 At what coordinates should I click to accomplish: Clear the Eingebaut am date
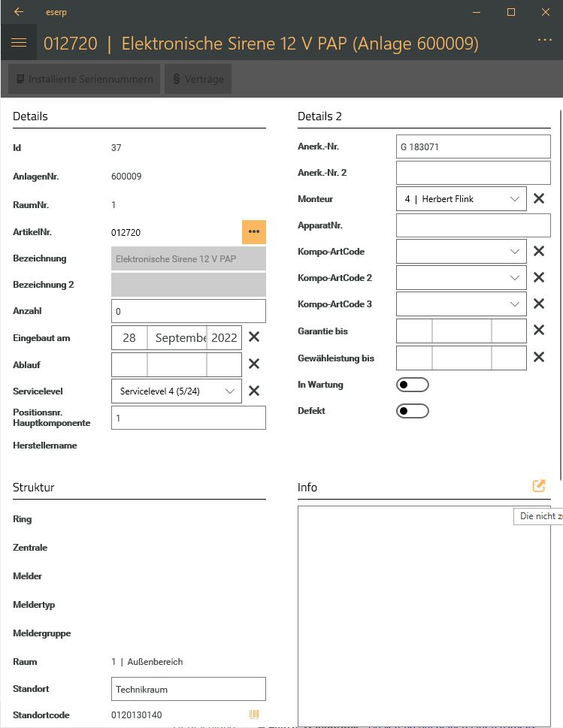point(254,337)
